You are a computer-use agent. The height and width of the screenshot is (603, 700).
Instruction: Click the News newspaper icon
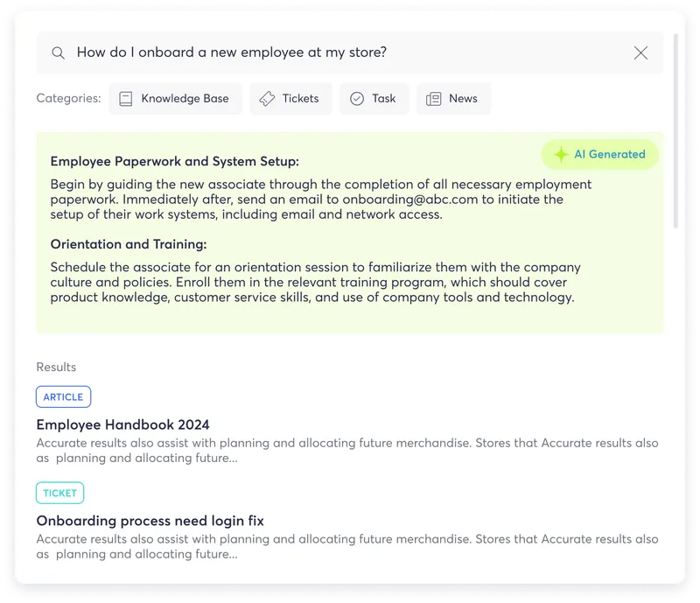tap(433, 99)
